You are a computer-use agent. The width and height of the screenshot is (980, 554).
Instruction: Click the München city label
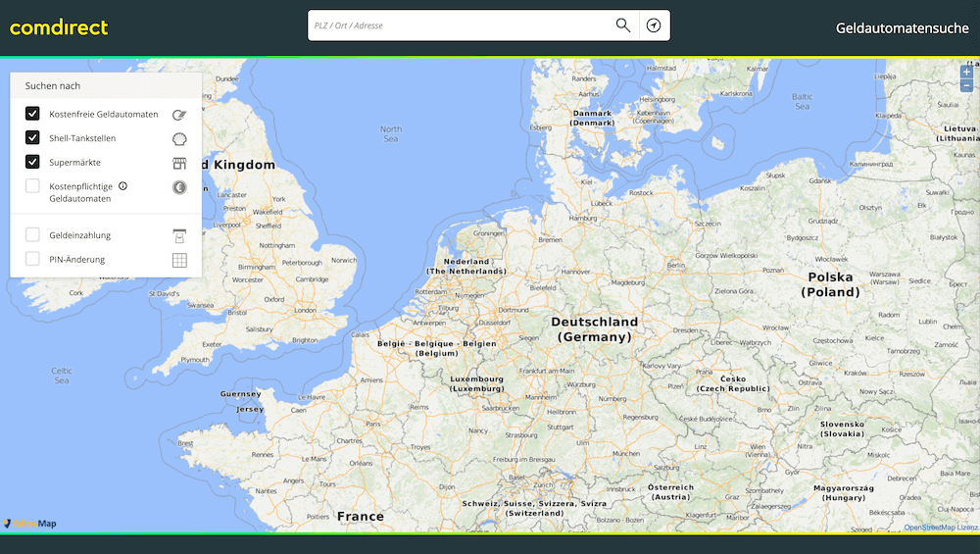pyautogui.click(x=625, y=453)
